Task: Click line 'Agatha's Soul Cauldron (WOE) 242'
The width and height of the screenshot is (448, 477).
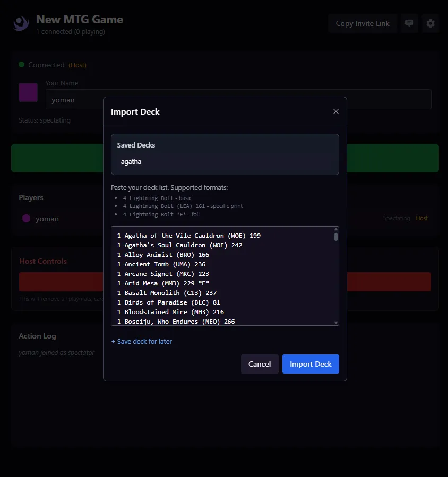Action: click(179, 245)
